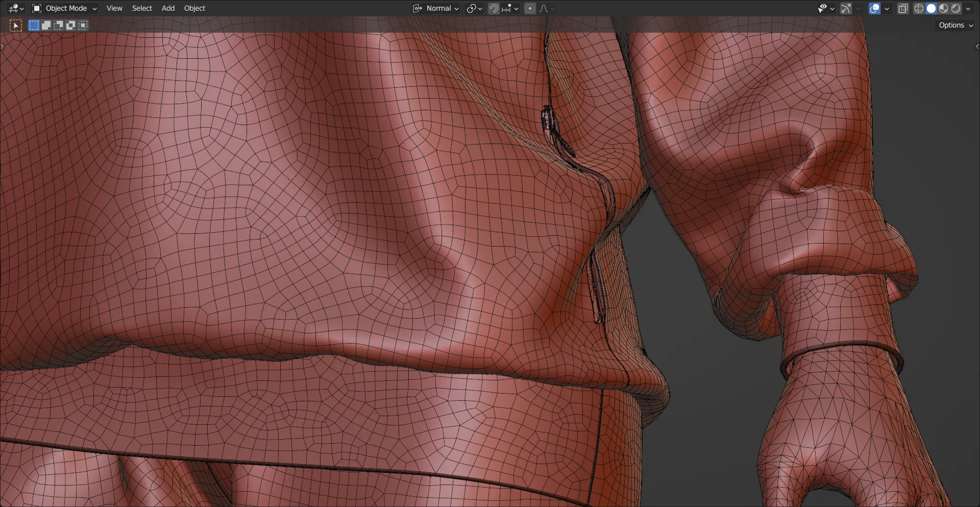Open the Add menu
Screen dimensions: 980x507
click(x=168, y=8)
